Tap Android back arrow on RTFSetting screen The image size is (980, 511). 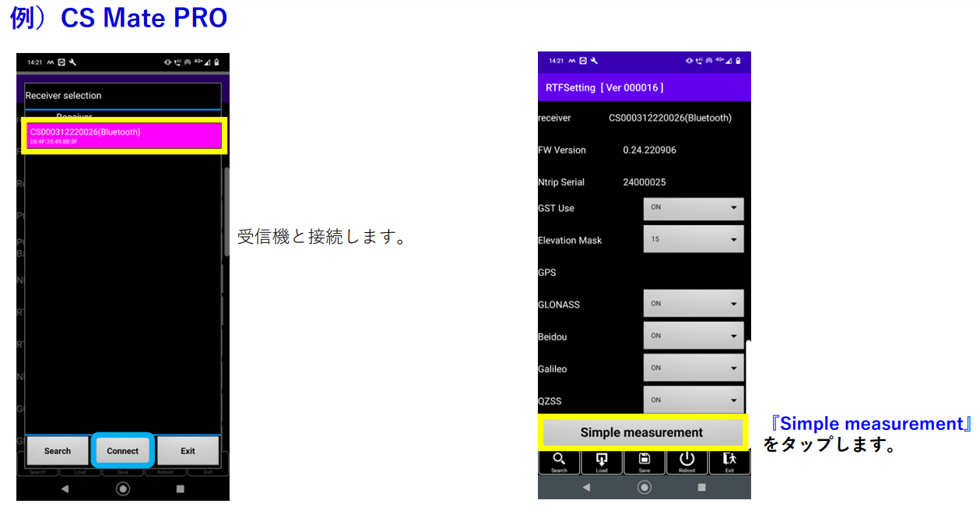click(586, 487)
